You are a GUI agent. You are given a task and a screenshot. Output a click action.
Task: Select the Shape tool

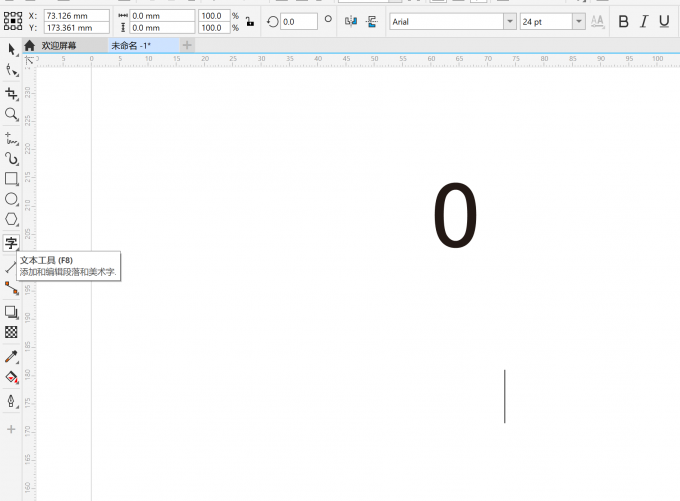(x=11, y=71)
